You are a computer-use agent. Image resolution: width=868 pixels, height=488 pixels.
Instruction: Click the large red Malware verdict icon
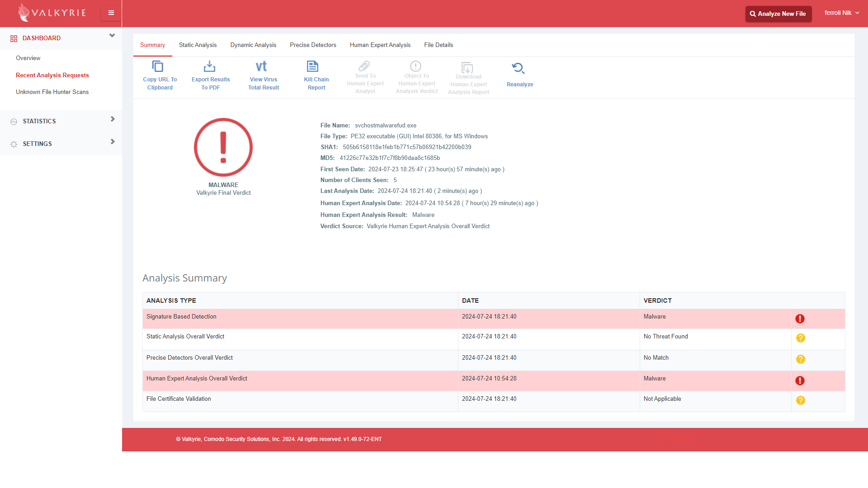(223, 147)
